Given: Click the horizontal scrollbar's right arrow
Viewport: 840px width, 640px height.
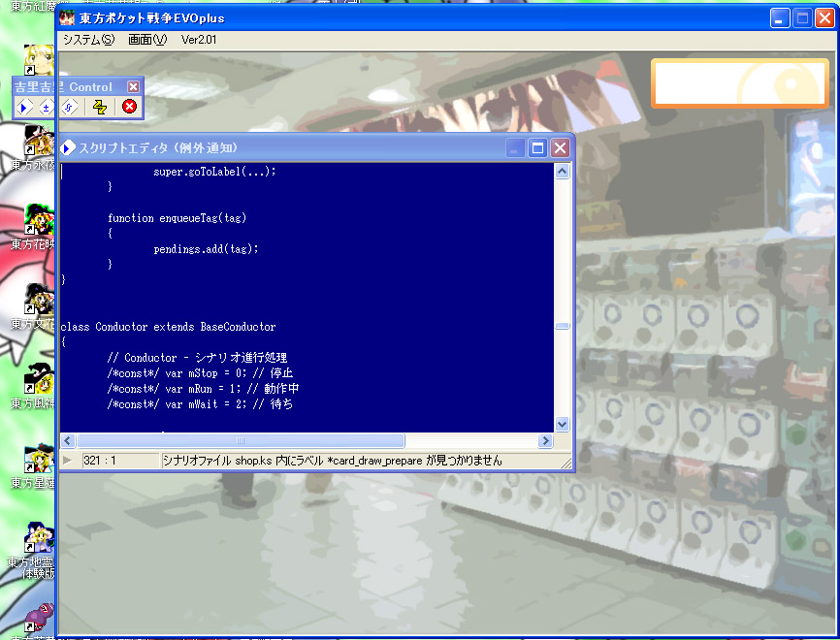Looking at the screenshot, I should point(545,441).
